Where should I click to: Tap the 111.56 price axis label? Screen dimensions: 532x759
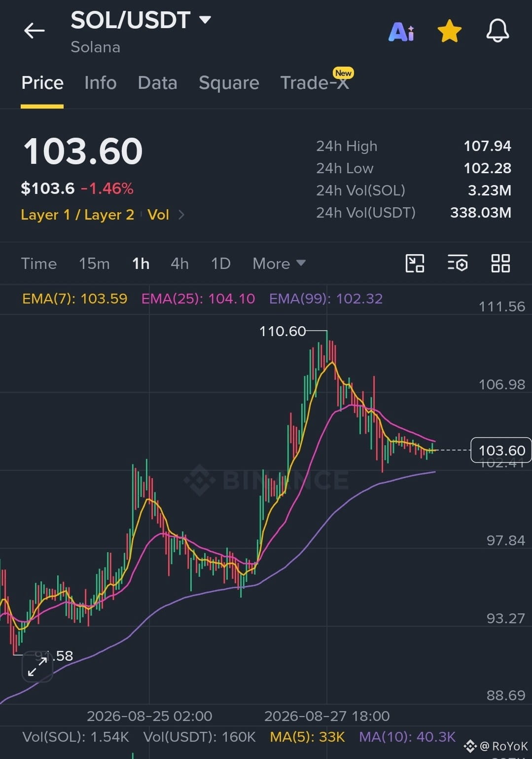(x=502, y=306)
